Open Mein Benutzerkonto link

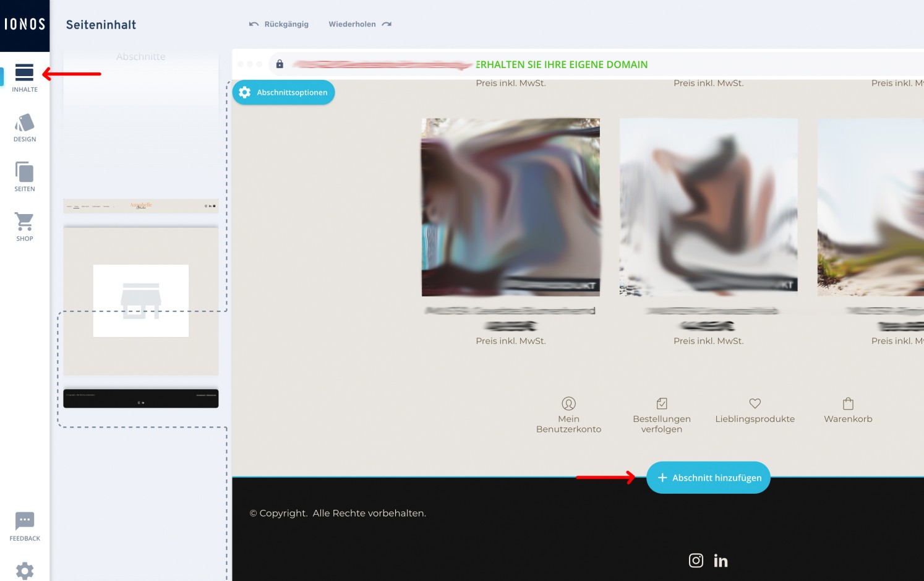[x=568, y=415]
